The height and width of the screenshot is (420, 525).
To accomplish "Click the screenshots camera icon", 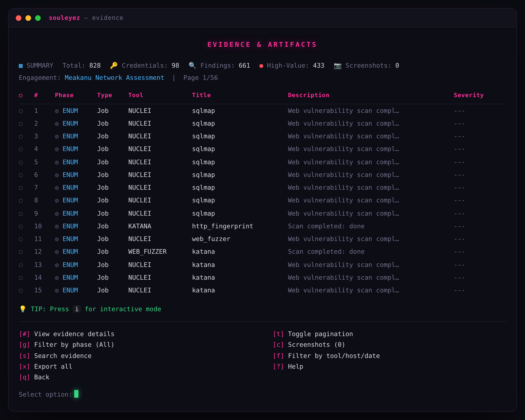I will tap(338, 66).
